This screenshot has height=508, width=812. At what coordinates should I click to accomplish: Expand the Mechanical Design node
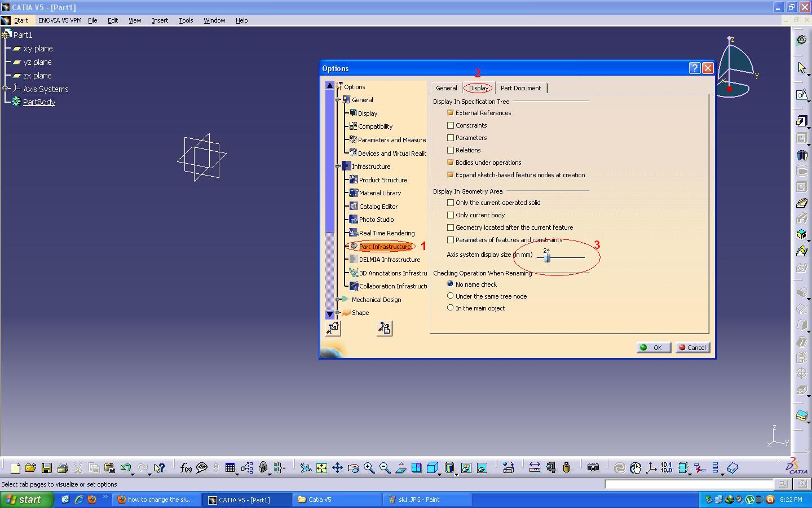[338, 300]
